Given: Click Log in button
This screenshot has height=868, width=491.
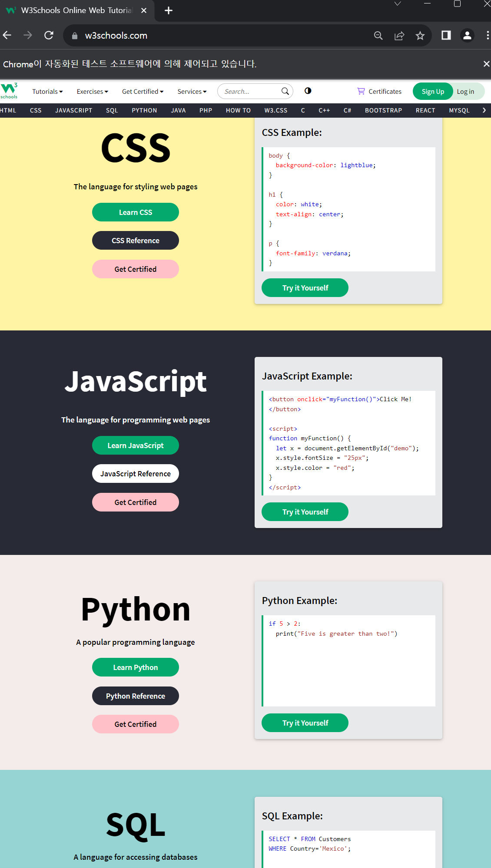Looking at the screenshot, I should tap(465, 92).
